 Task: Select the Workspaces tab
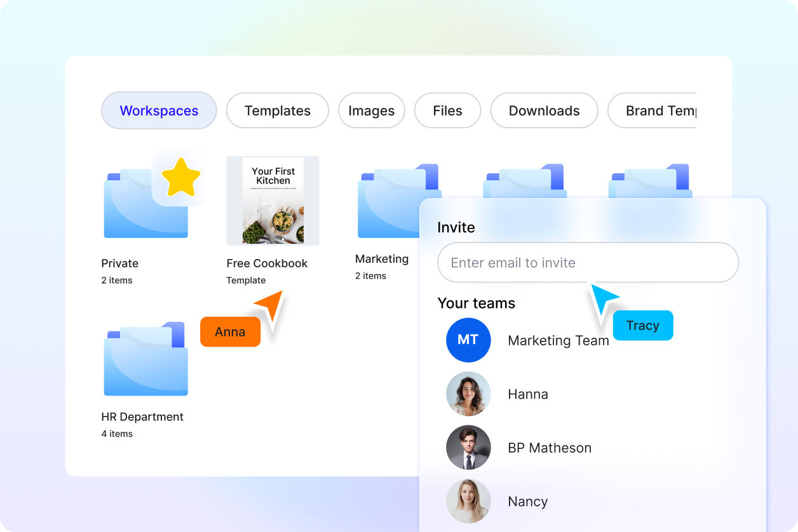[159, 110]
